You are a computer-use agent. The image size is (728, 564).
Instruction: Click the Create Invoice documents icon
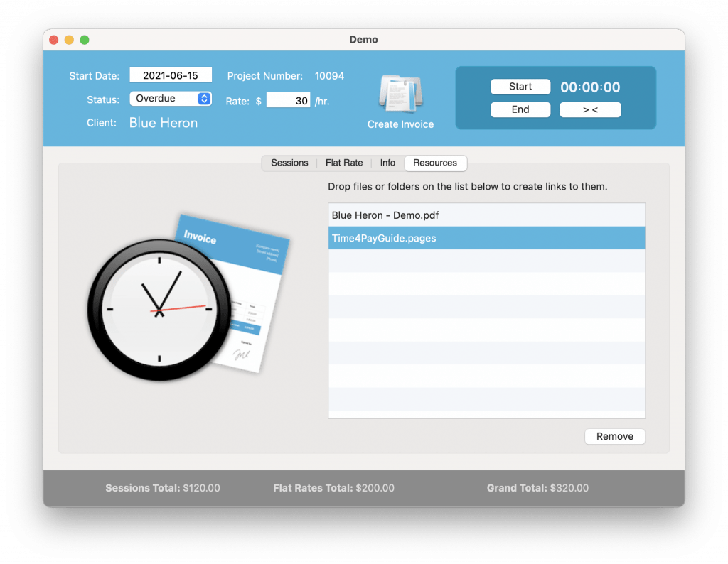401,94
